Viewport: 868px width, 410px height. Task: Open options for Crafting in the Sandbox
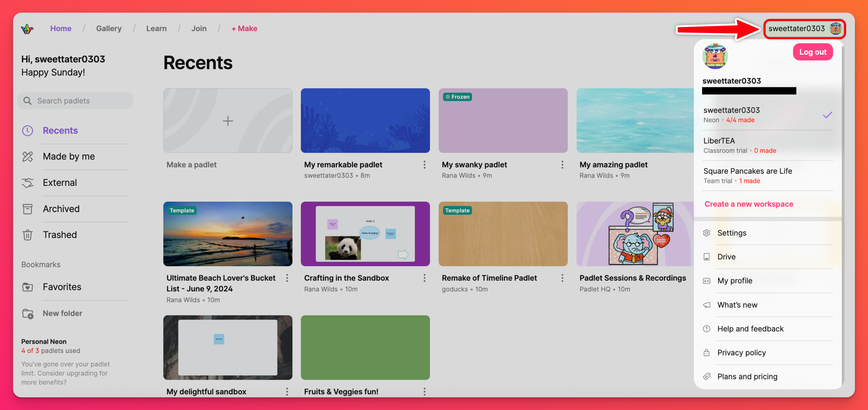coord(425,278)
